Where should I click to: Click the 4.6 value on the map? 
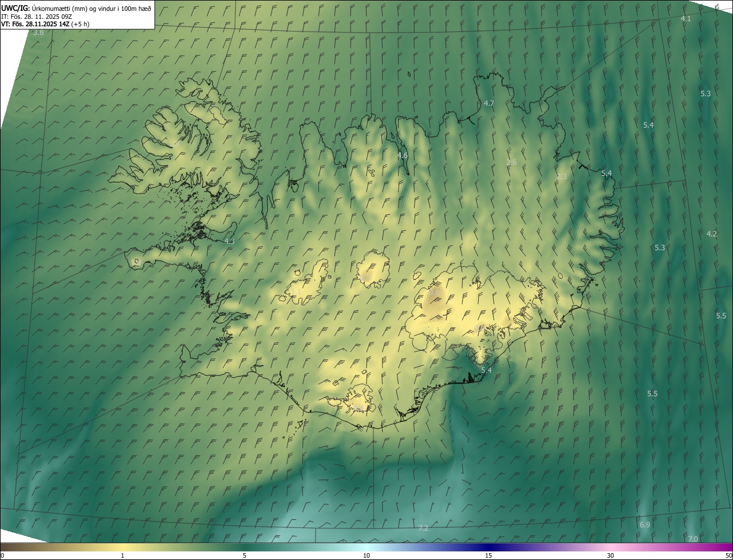click(x=403, y=156)
